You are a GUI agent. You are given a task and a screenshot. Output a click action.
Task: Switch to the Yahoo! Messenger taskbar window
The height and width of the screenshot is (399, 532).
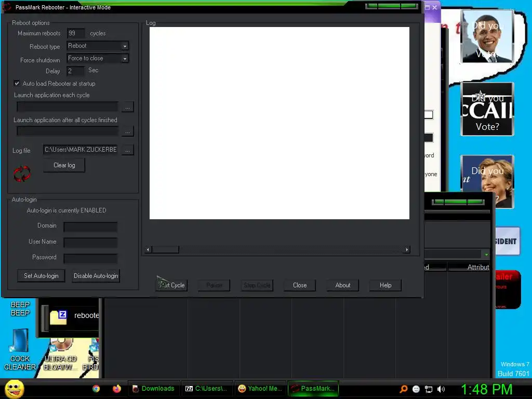[260, 389]
